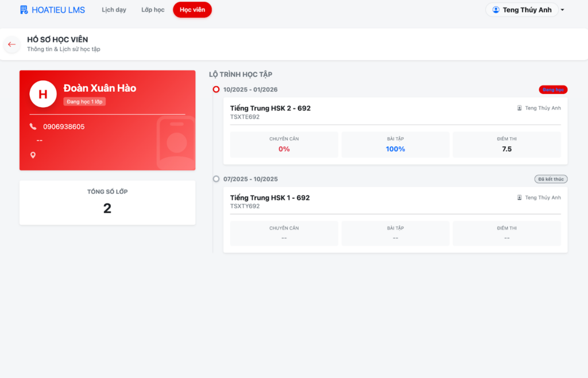Viewport: 588px width, 378px height.
Task: Click the Tiếng Trung HSK 2 - 692 course title
Action: [270, 108]
